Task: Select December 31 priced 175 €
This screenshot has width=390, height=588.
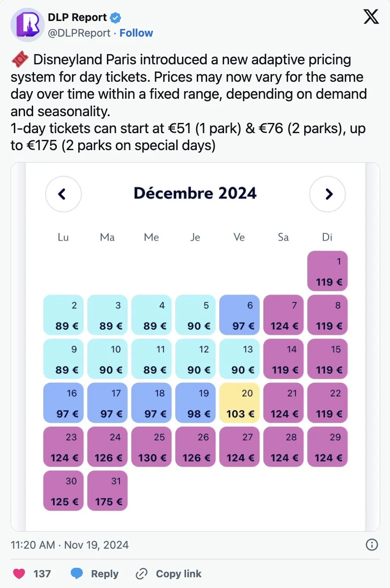Action: pyautogui.click(x=107, y=491)
